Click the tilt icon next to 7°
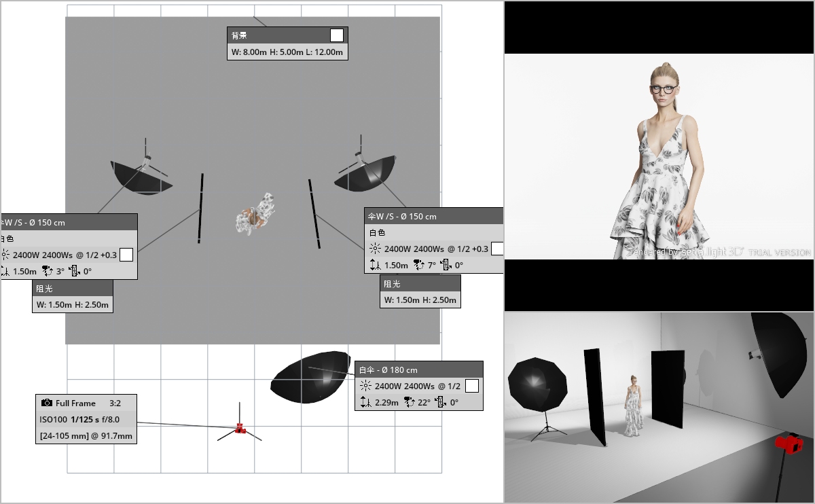Image resolution: width=815 pixels, height=504 pixels. coord(419,266)
